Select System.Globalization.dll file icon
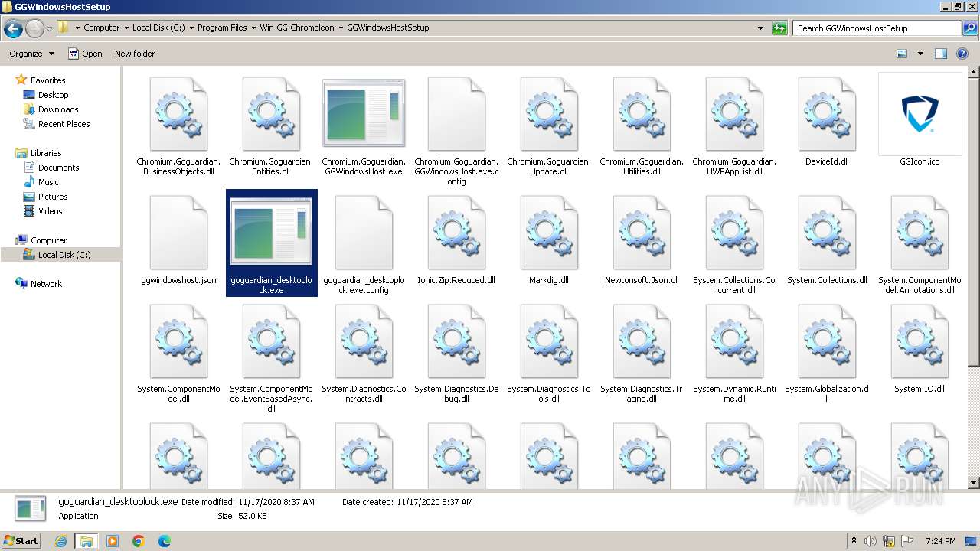 (x=827, y=341)
